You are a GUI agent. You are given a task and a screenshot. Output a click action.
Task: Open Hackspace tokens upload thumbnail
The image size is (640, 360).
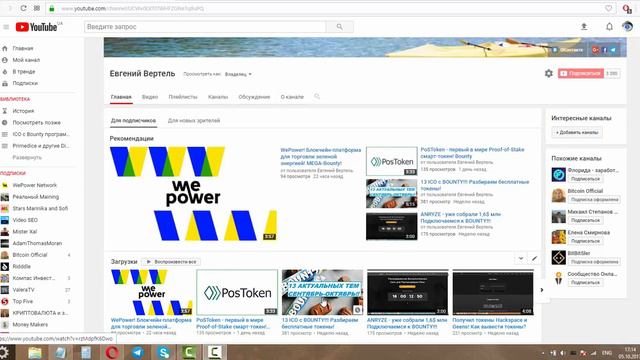pos(493,292)
